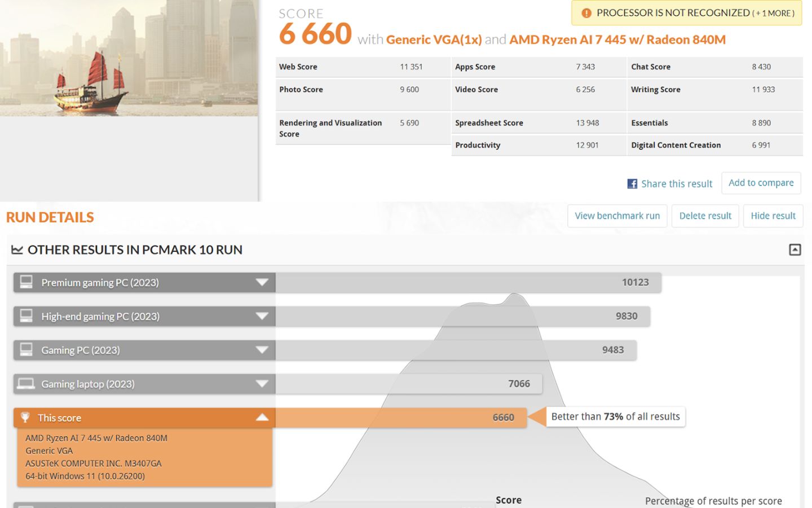Click the Essentials score 8 890
The image size is (812, 508).
coord(761,122)
